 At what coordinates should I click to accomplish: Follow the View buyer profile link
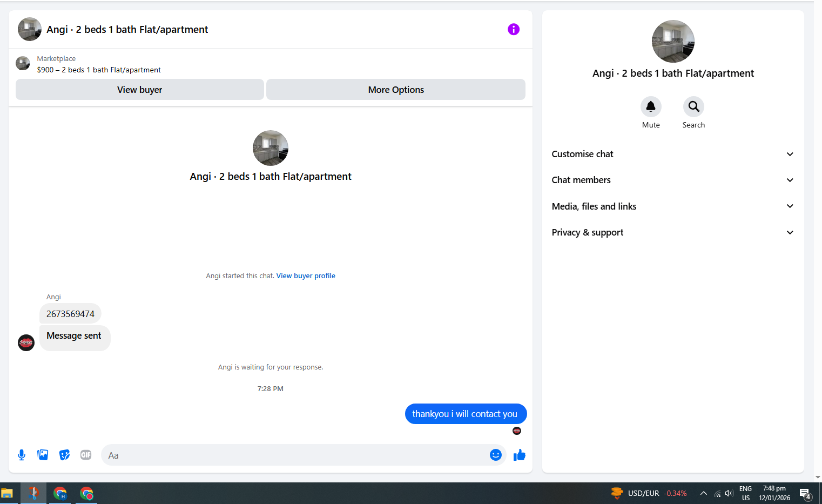pos(306,275)
